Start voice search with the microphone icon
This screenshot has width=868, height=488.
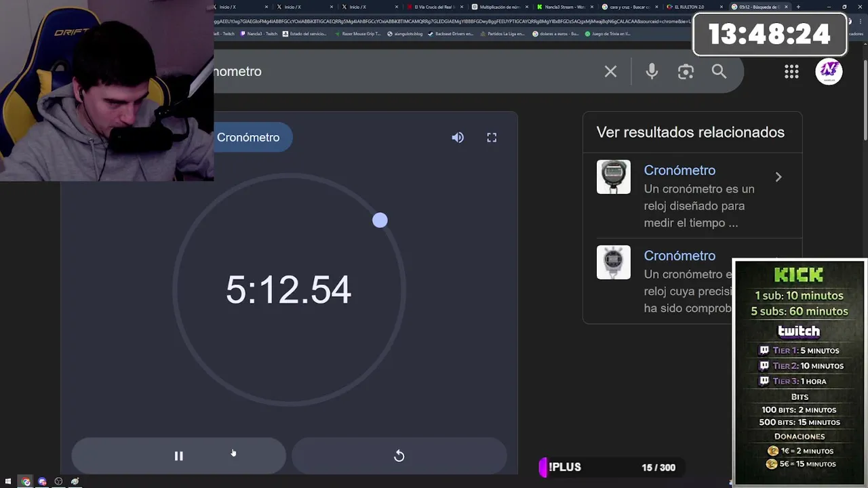[x=652, y=71]
